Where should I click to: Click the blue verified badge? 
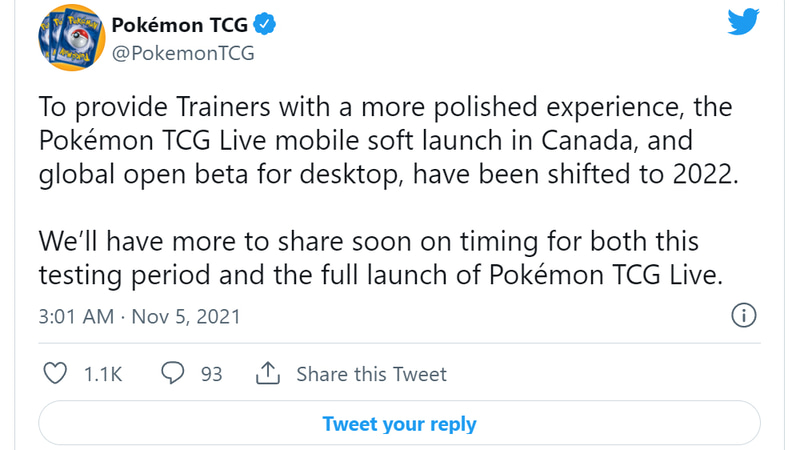(265, 22)
